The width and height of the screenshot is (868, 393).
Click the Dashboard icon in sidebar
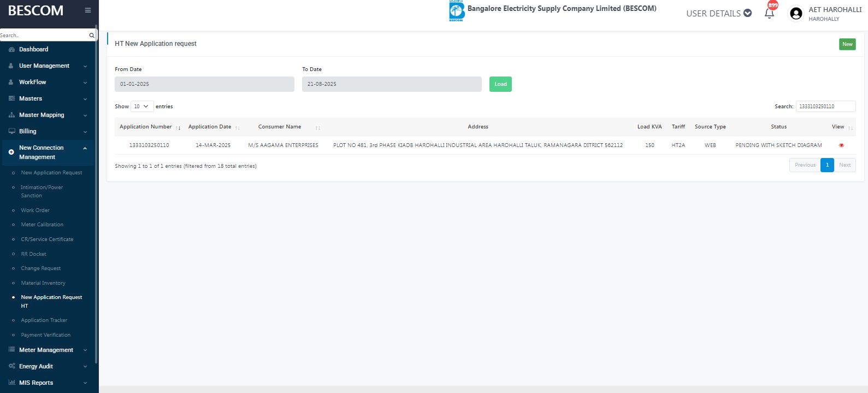11,49
